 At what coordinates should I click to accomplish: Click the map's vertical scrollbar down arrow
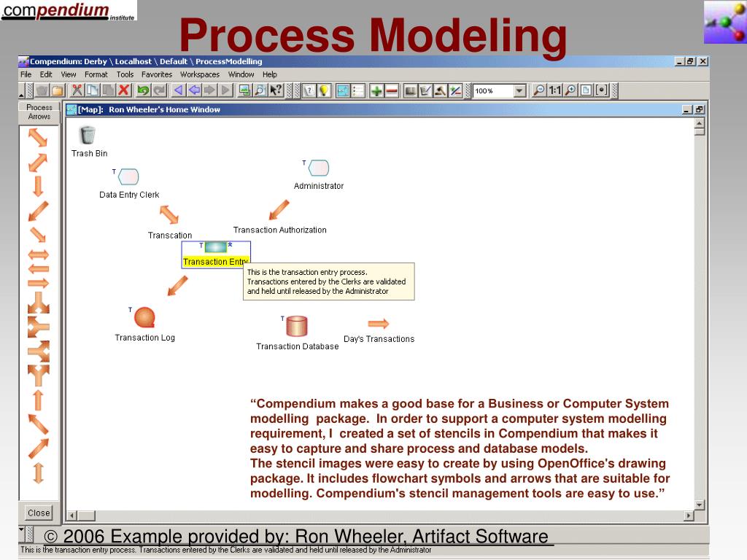point(700,505)
